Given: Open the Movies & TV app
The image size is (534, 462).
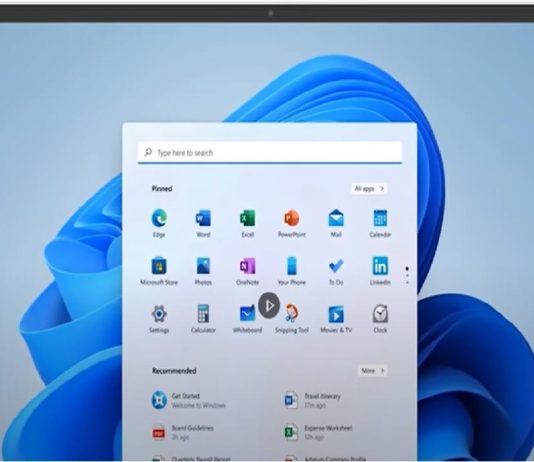Looking at the screenshot, I should (336, 314).
